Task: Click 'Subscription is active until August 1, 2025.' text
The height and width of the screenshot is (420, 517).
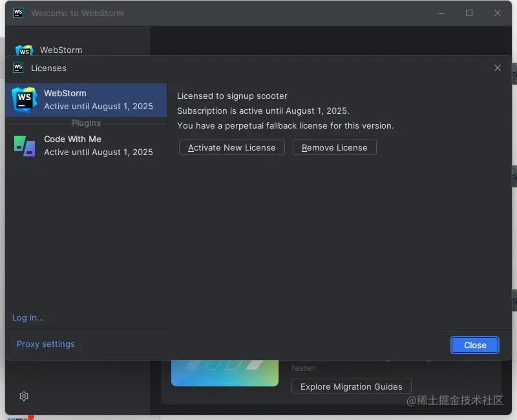Action: (263, 110)
